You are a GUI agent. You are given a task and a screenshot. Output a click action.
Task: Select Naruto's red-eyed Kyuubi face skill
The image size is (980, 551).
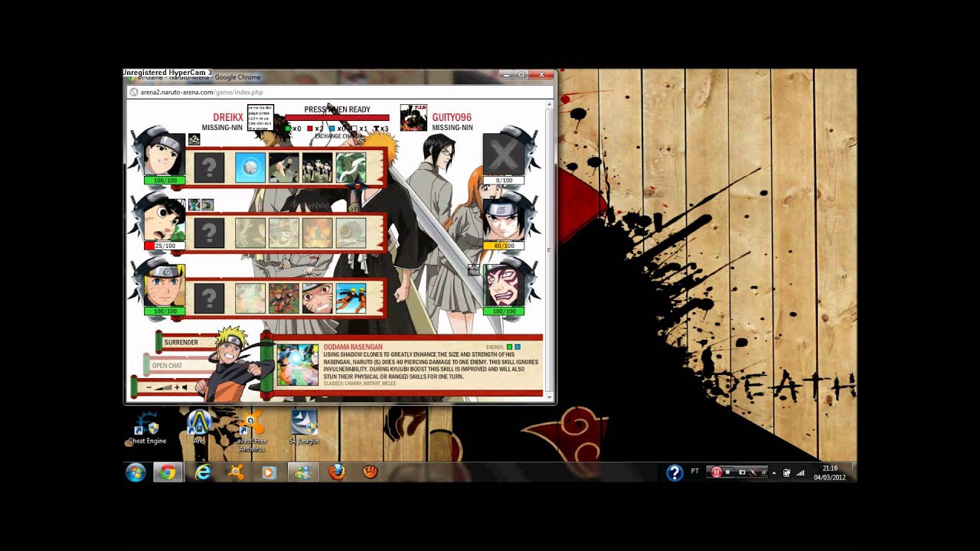pyautogui.click(x=317, y=298)
